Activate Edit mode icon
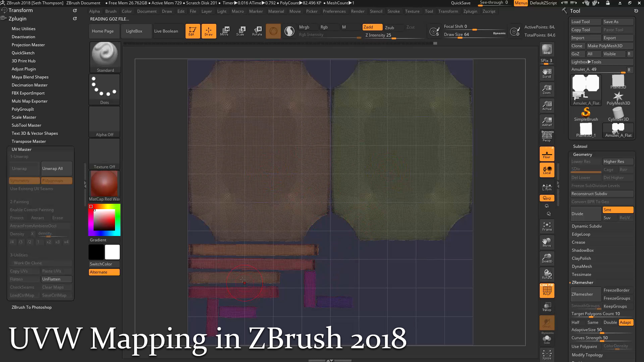Image resolution: width=644 pixels, height=362 pixels. pyautogui.click(x=193, y=31)
